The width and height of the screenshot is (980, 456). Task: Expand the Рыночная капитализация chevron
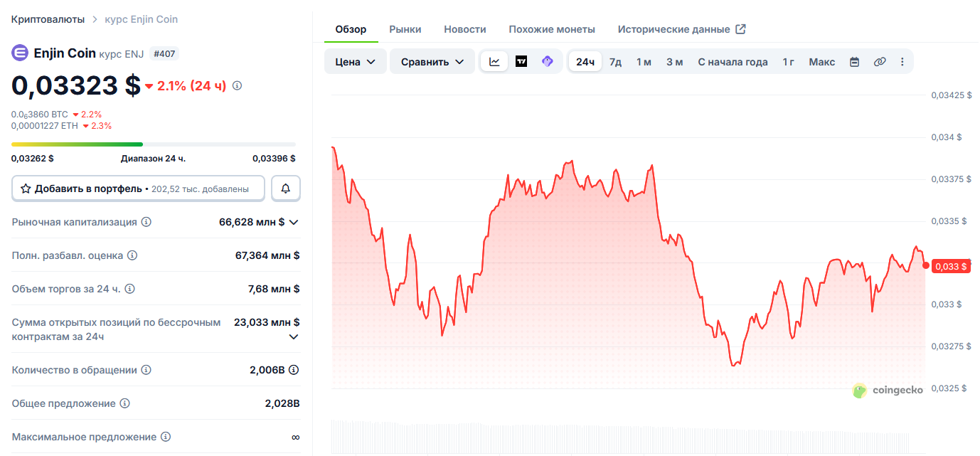(x=294, y=222)
